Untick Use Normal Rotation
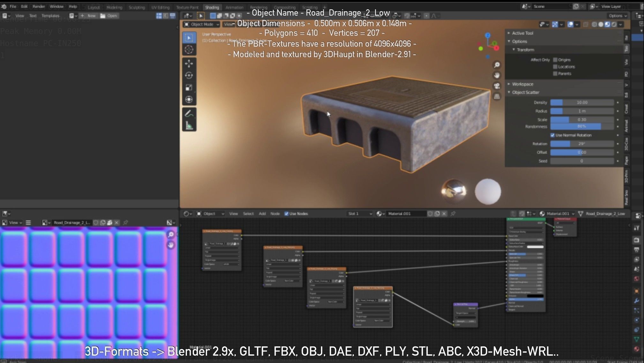The image size is (644, 363). [552, 135]
